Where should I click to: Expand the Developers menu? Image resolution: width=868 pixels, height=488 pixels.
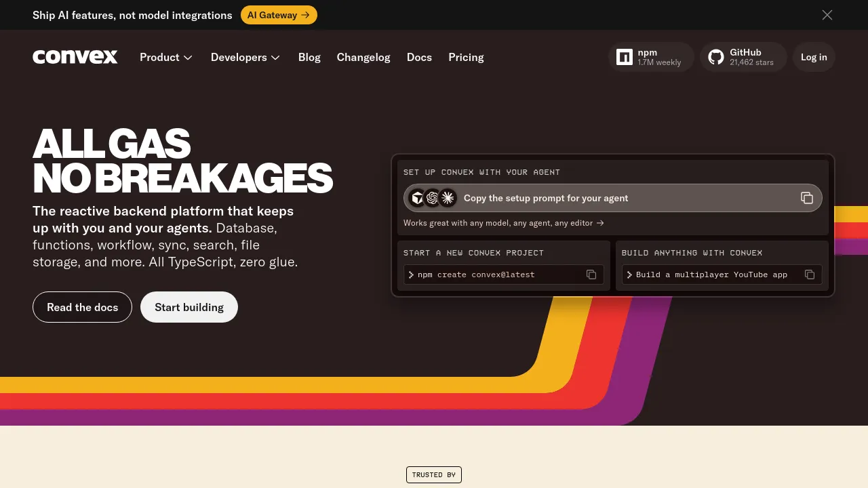coord(245,58)
